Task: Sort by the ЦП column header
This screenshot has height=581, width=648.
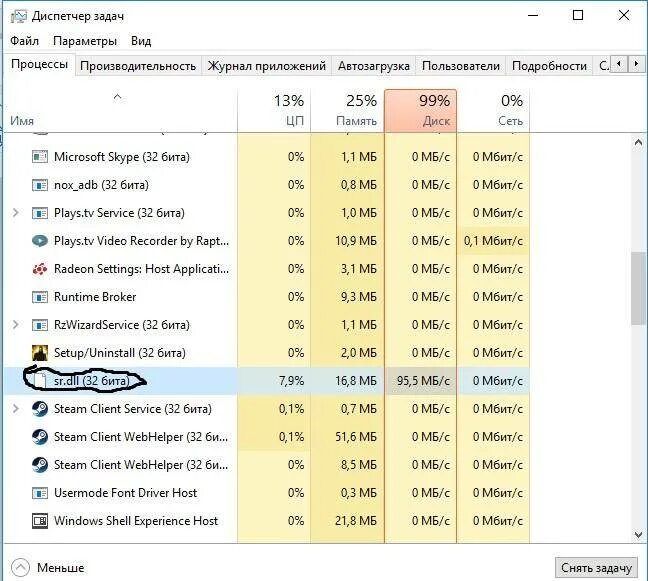Action: [x=274, y=111]
